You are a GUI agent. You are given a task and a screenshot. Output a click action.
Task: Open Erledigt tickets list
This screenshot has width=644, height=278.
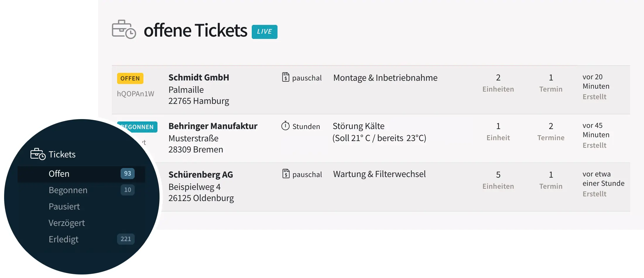point(64,239)
